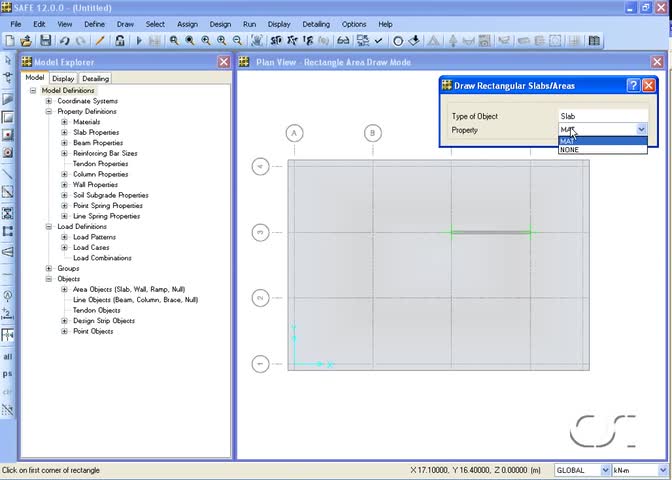Image resolution: width=672 pixels, height=480 pixels.
Task: Expand the Load Patterns node
Action: pyautogui.click(x=64, y=237)
